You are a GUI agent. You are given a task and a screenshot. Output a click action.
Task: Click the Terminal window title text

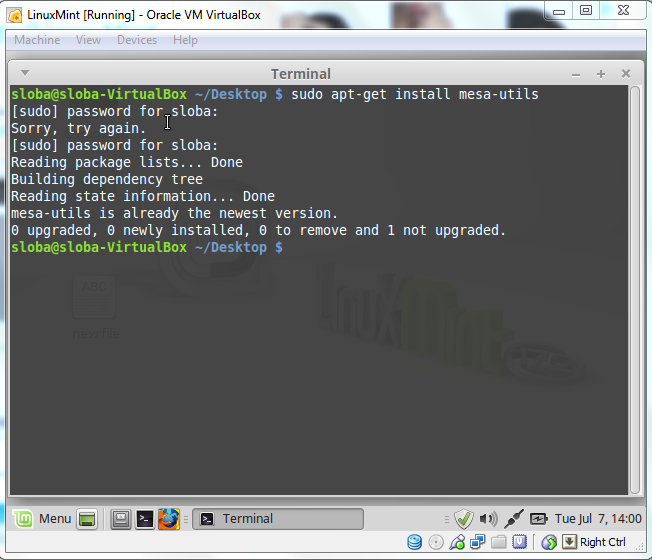tap(301, 74)
